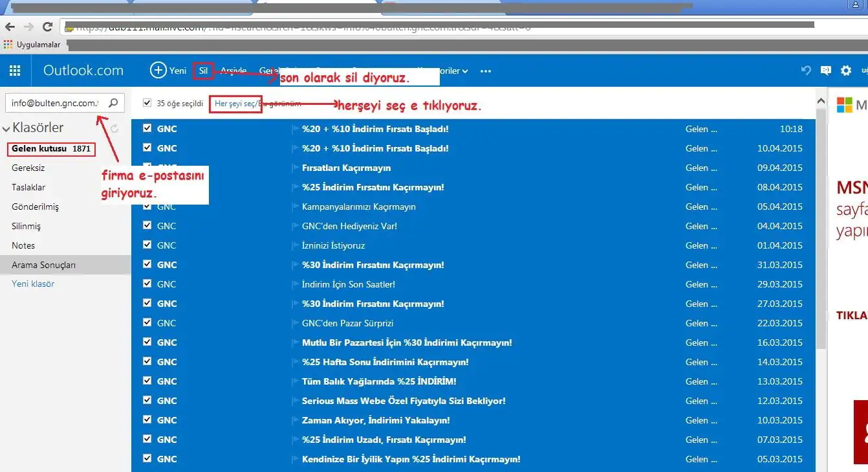
Task: Select Arşivle from the toolbar
Action: click(x=233, y=71)
